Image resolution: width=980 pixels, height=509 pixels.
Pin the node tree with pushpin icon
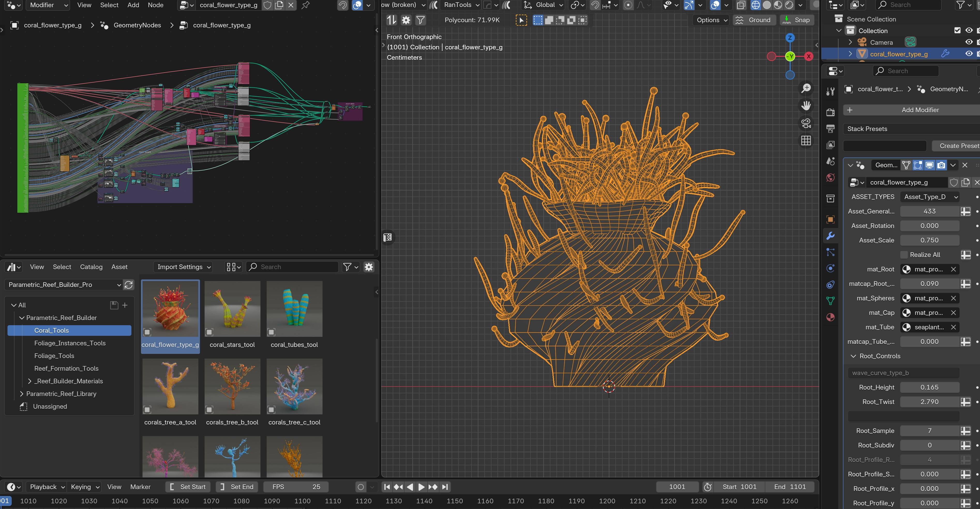(x=305, y=5)
